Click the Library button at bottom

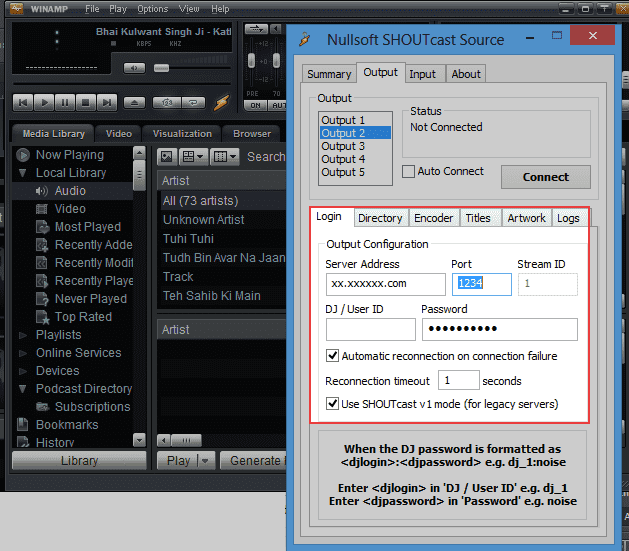pyautogui.click(x=79, y=461)
